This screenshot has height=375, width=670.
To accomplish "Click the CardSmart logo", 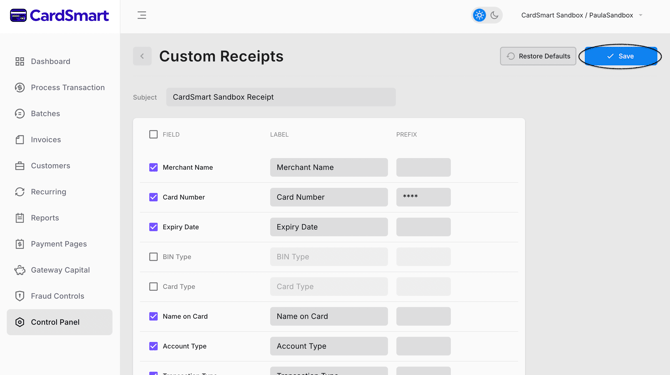I will click(59, 15).
